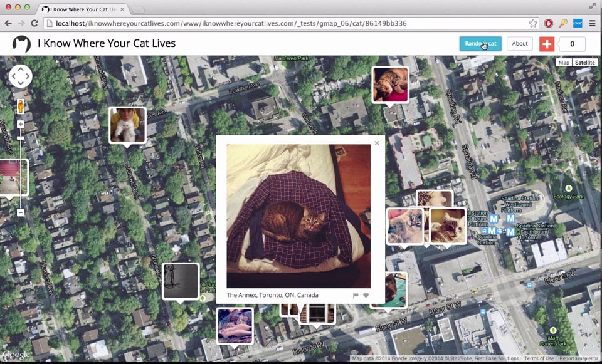The width and height of the screenshot is (602, 364).
Task: Click the key extension icon
Action: pos(563,23)
